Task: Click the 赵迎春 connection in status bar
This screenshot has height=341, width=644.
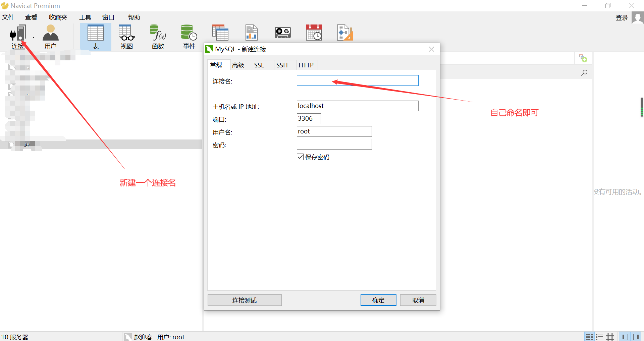Action: [x=143, y=337]
